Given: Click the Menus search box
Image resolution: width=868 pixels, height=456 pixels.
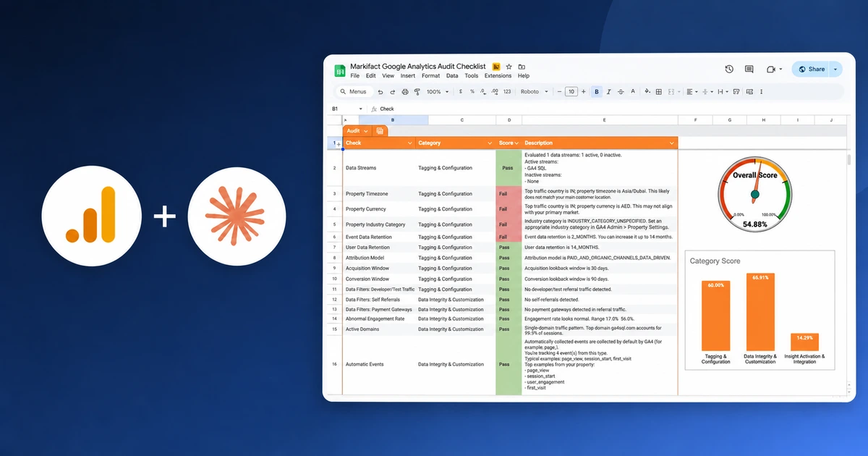Looking at the screenshot, I should 354,92.
